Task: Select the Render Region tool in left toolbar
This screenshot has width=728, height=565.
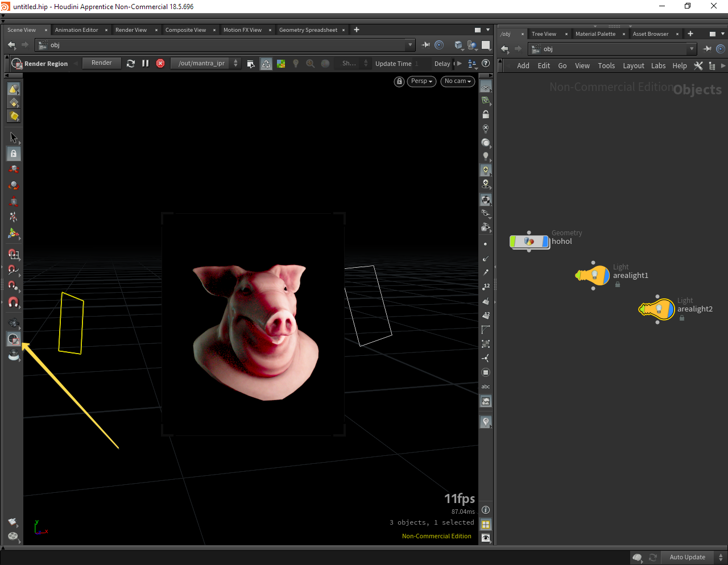Action: (x=13, y=339)
